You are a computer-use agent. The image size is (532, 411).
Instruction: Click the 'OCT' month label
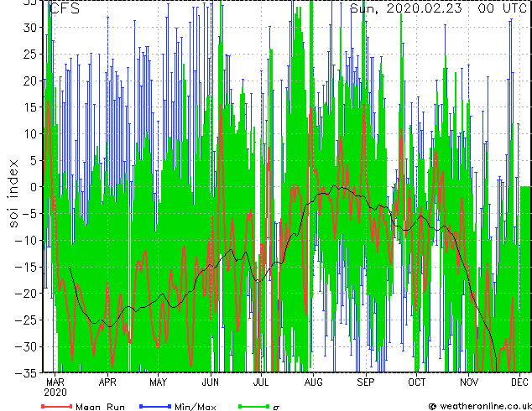coord(417,382)
